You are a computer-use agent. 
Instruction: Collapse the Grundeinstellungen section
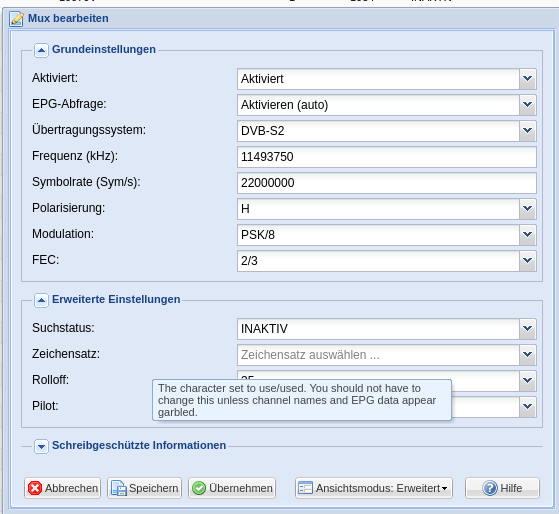pyautogui.click(x=41, y=50)
